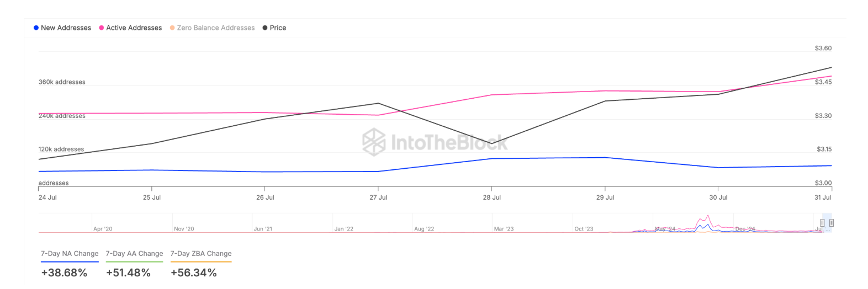Screen dimensions: 868x289
Task: Click the dark Price legend dot
Action: (265, 28)
